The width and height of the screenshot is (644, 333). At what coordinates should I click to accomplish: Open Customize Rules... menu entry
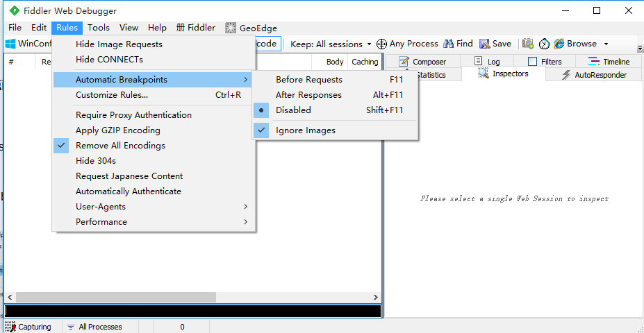(x=154, y=95)
